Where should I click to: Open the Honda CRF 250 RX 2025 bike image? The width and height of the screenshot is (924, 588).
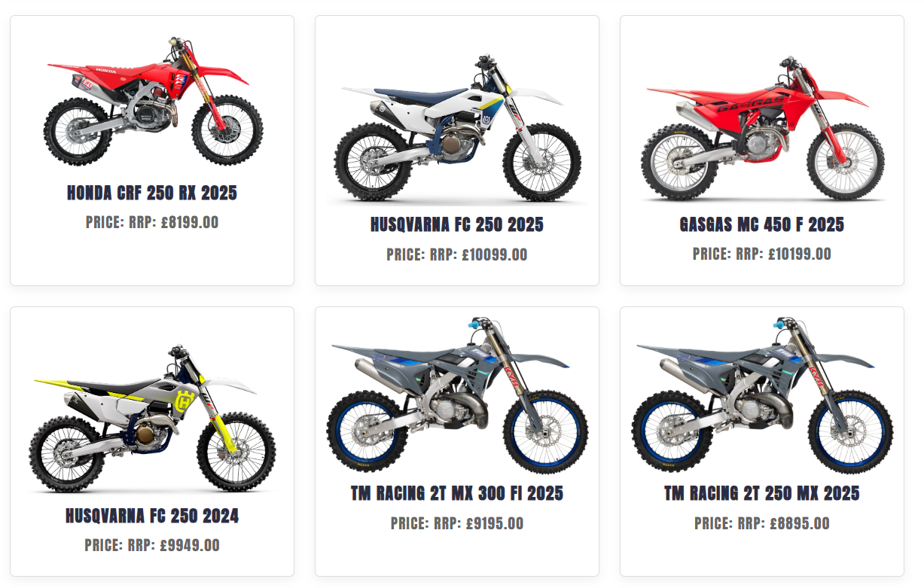coord(152,100)
